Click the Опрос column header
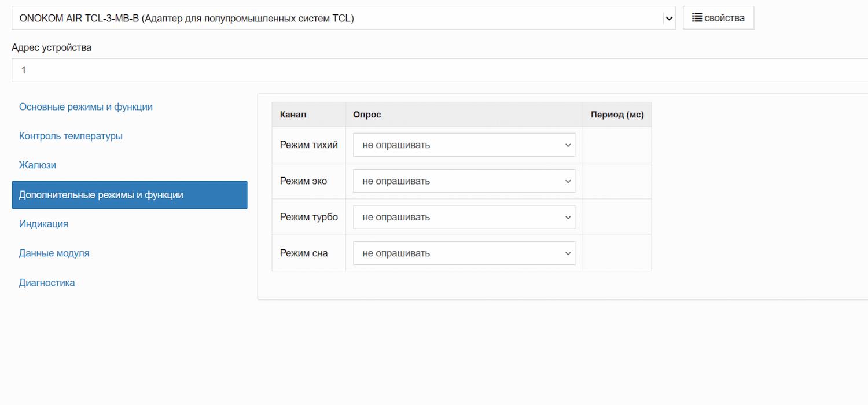Viewport: 868px width, 405px height. (x=367, y=115)
